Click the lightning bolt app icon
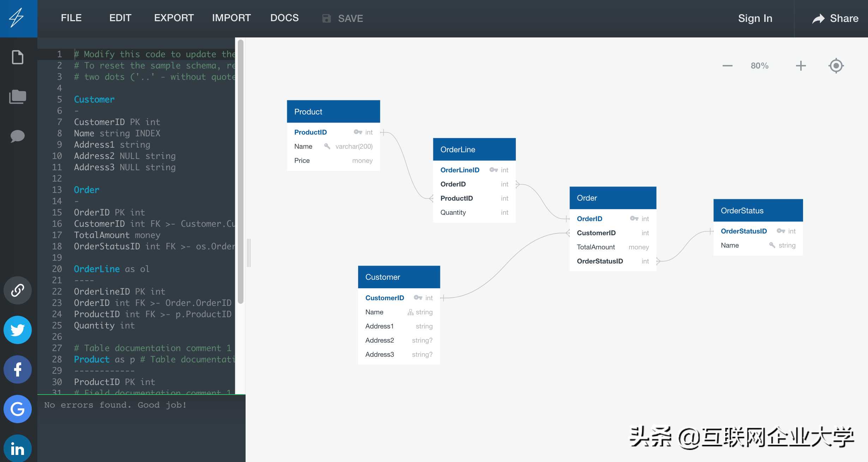The height and width of the screenshot is (462, 868). 17,17
